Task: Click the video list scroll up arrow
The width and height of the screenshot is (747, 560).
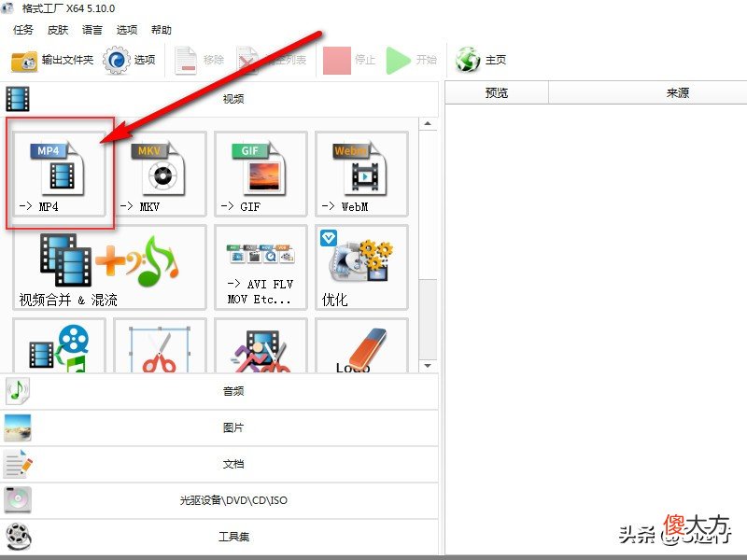Action: tap(428, 124)
